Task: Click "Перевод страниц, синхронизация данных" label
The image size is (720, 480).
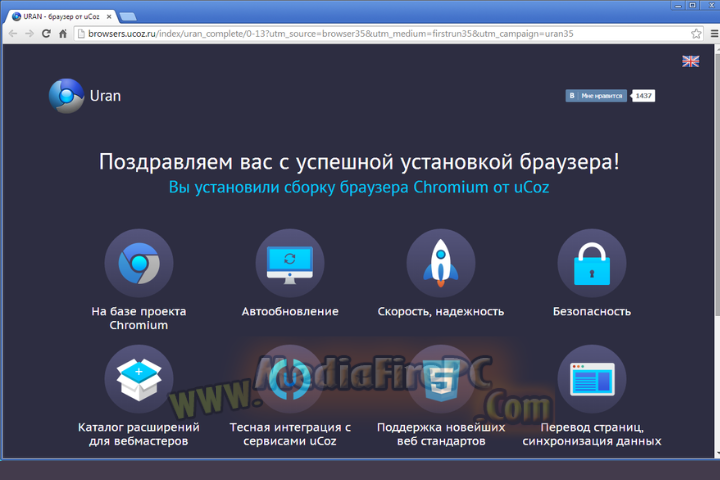Action: 592,434
